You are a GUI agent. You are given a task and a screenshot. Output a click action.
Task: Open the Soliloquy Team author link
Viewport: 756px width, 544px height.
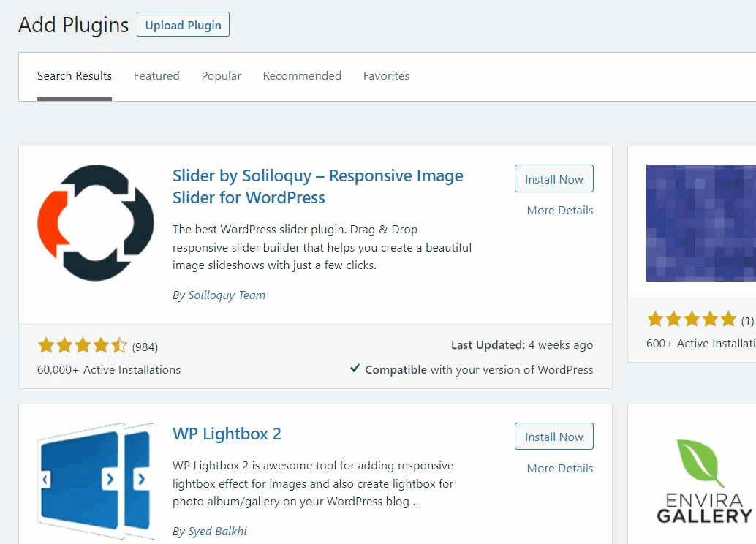tap(227, 295)
